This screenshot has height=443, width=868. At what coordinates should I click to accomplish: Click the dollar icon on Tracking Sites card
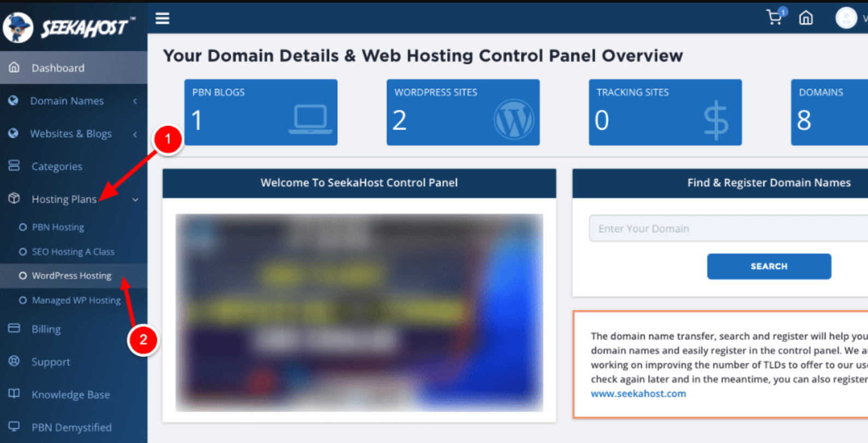(716, 120)
